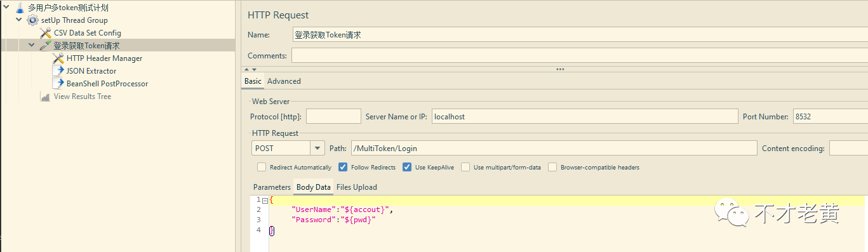
Task: Click the panel collapse arrows below Comments
Action: point(250,69)
